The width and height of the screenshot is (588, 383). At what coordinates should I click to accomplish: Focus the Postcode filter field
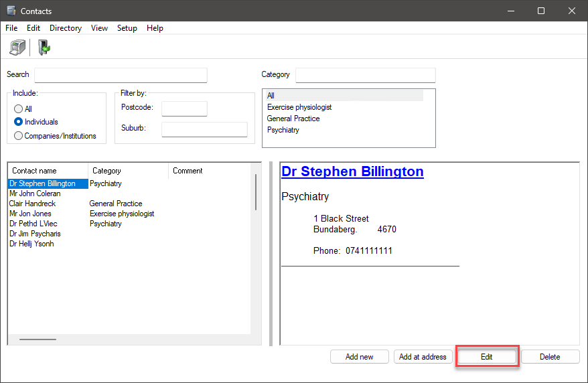(x=184, y=108)
